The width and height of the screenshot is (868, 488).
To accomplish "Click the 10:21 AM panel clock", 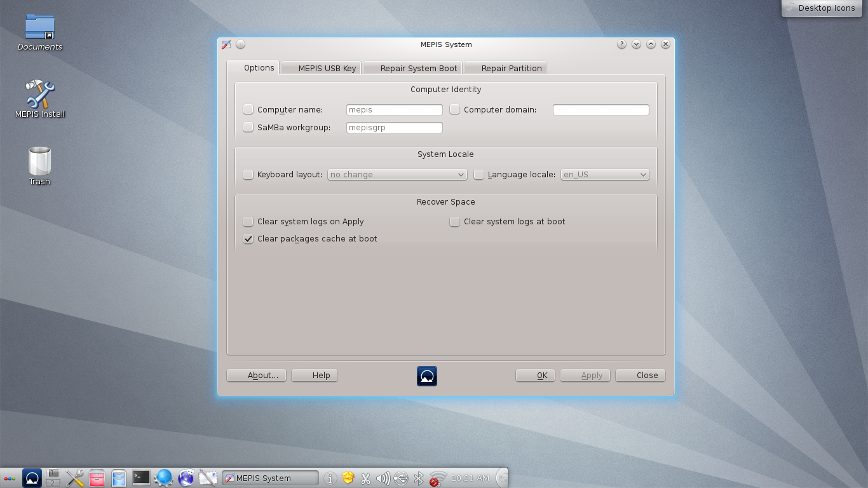I will [470, 478].
